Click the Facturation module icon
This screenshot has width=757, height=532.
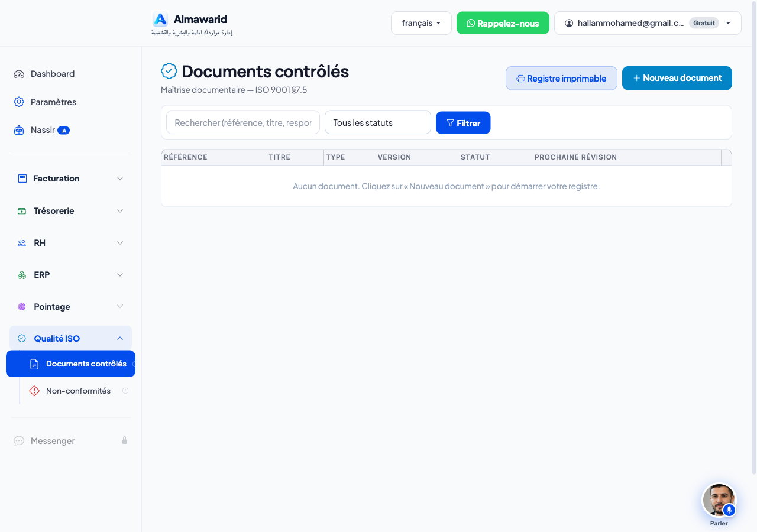click(x=22, y=179)
